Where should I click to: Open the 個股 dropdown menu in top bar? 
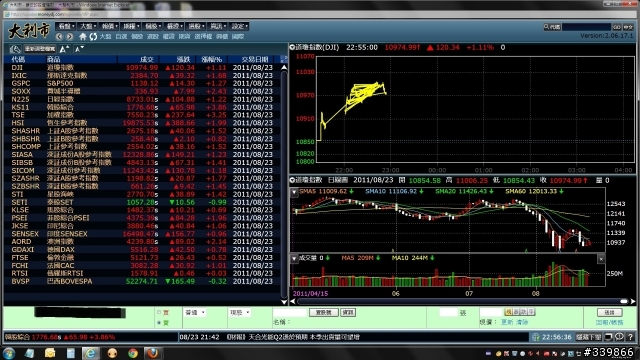[x=152, y=26]
